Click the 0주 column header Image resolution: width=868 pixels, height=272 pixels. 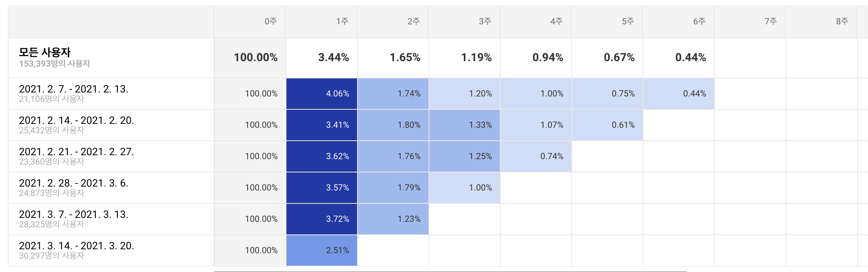point(270,22)
